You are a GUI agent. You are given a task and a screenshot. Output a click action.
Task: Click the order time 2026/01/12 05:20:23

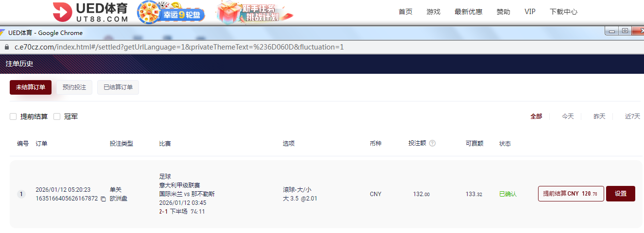pyautogui.click(x=63, y=190)
